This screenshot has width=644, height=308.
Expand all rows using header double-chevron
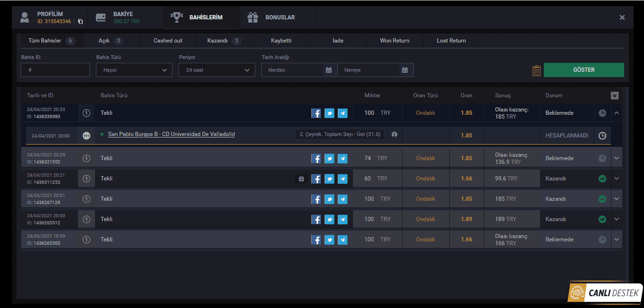point(614,95)
